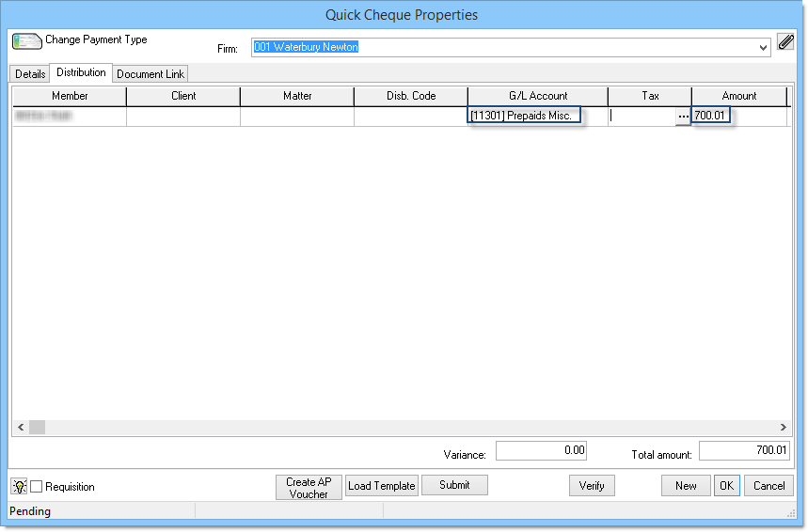Toggle the Requisition checkbox
808x532 pixels.
[36, 486]
